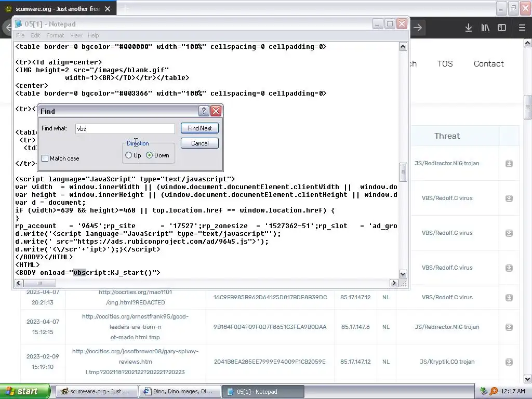Open the Firefox hamburger menu

[522, 28]
